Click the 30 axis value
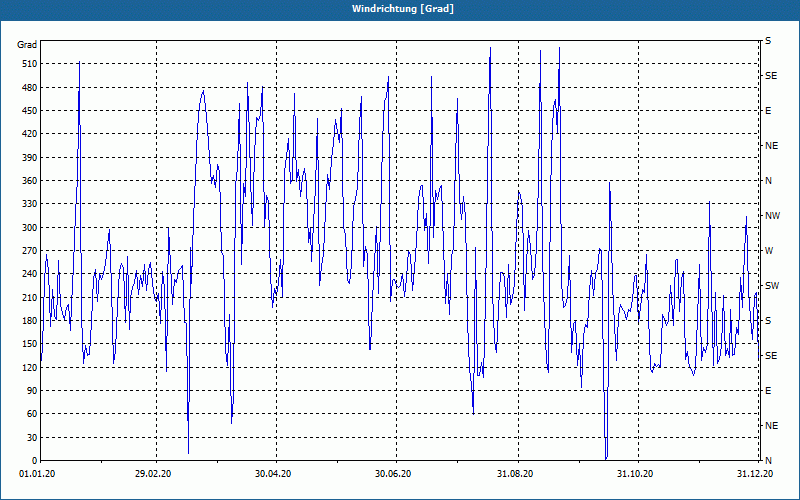Image resolution: width=800 pixels, height=500 pixels. pyautogui.click(x=32, y=438)
